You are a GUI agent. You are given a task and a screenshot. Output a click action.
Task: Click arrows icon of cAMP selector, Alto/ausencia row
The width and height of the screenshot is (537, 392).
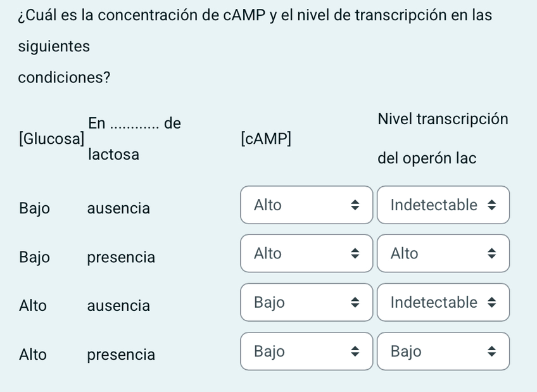point(355,303)
